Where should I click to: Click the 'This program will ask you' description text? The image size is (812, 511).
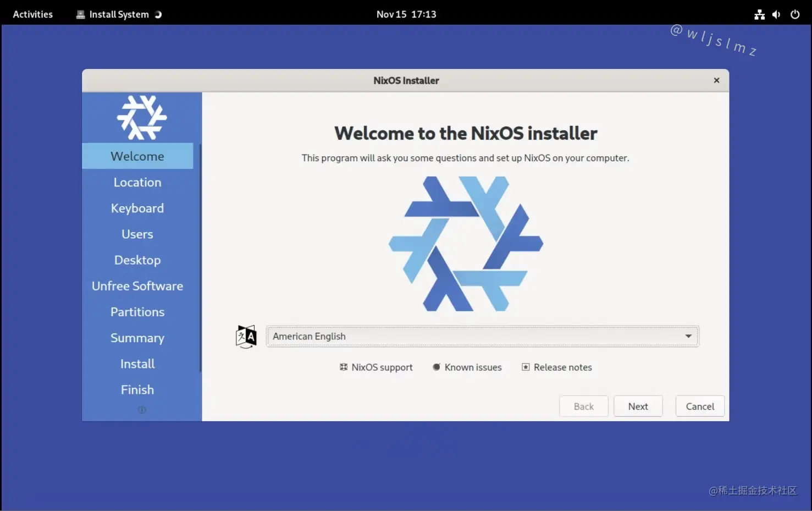pos(465,158)
